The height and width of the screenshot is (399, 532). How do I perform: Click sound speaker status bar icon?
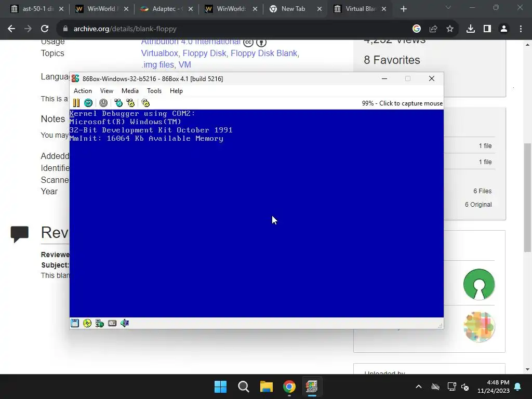click(125, 323)
